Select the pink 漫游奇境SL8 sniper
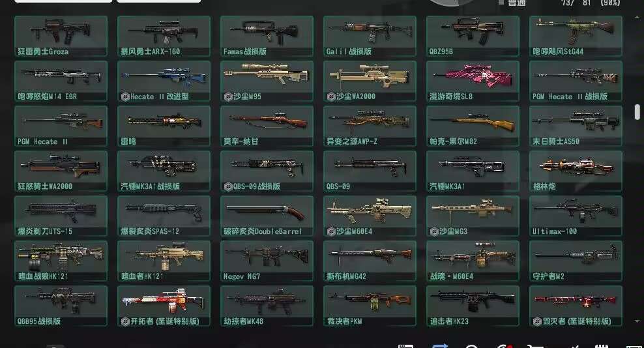The width and height of the screenshot is (644, 348). coord(473,81)
